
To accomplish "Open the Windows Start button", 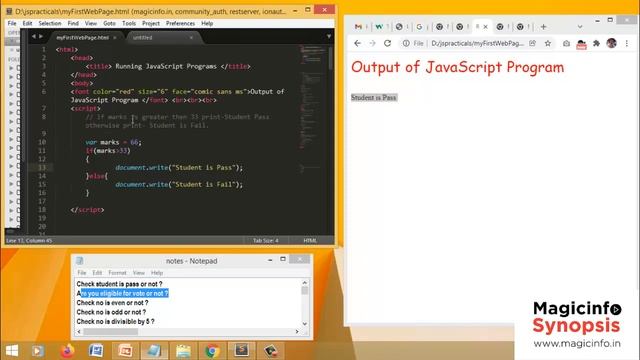I will click(12, 351).
